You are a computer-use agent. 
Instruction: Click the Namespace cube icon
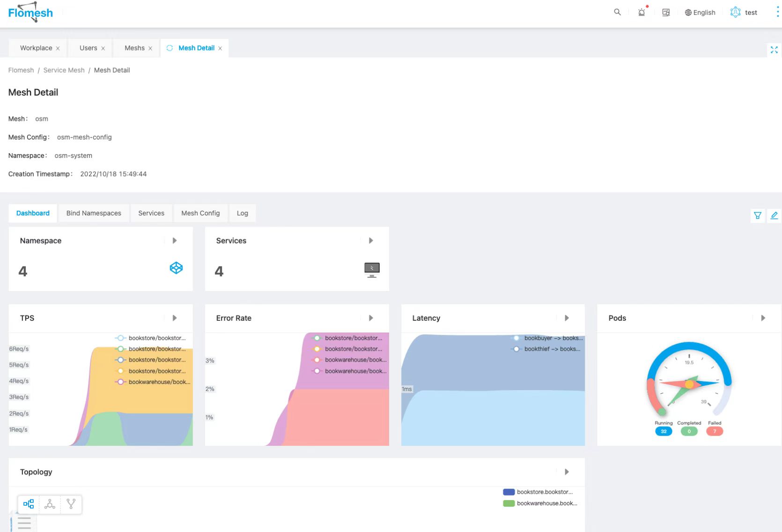pyautogui.click(x=176, y=268)
